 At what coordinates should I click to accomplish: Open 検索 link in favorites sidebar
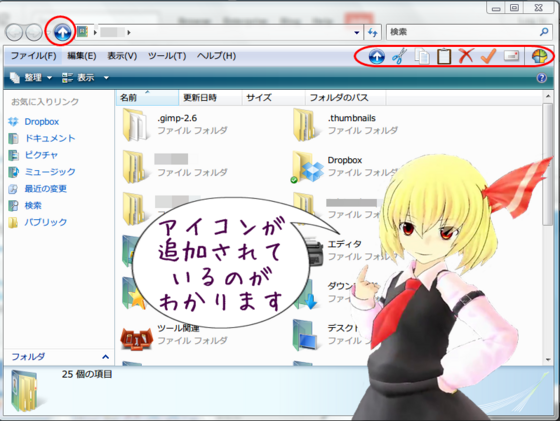[x=33, y=206]
